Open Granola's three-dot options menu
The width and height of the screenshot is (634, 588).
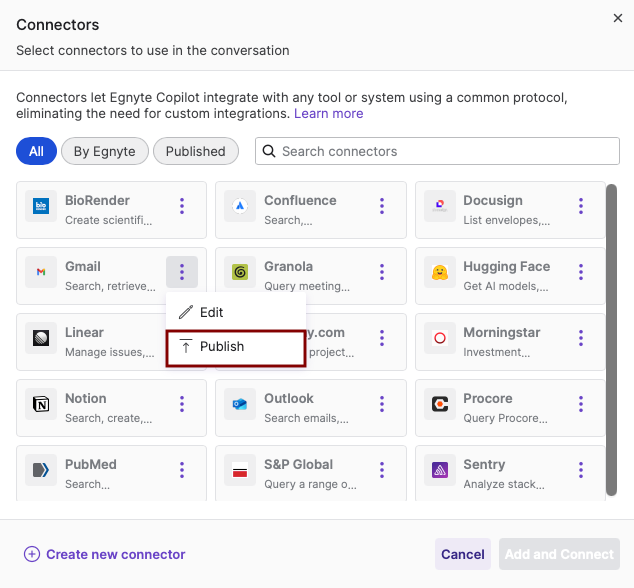pyautogui.click(x=382, y=272)
